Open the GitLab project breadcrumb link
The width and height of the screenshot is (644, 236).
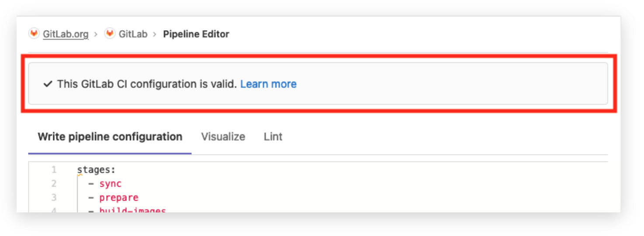tap(133, 34)
